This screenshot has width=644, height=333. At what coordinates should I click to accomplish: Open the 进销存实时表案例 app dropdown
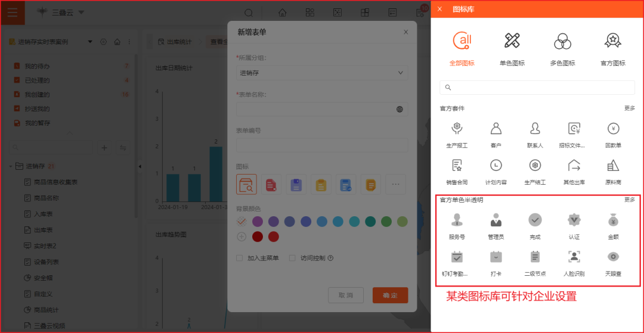coord(91,42)
